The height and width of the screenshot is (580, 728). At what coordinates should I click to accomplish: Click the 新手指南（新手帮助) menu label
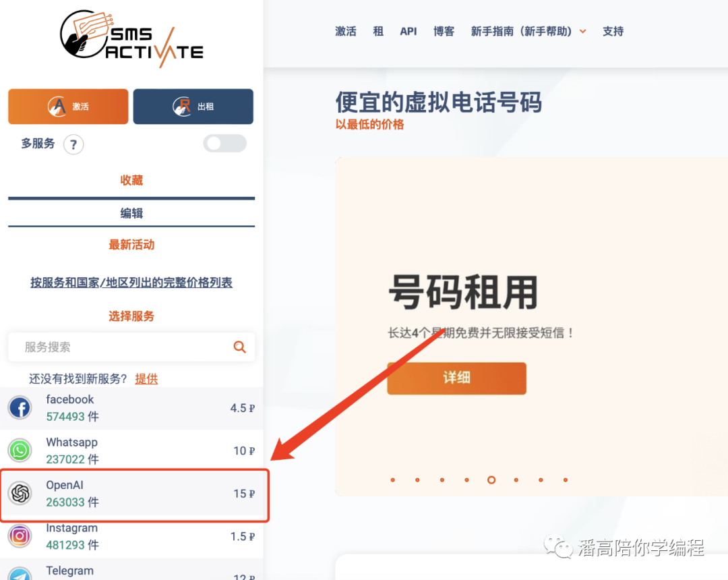(521, 32)
